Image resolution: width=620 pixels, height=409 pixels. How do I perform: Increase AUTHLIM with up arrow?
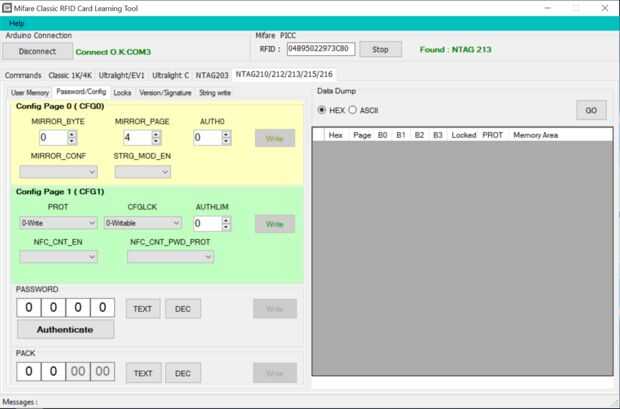tap(226, 220)
